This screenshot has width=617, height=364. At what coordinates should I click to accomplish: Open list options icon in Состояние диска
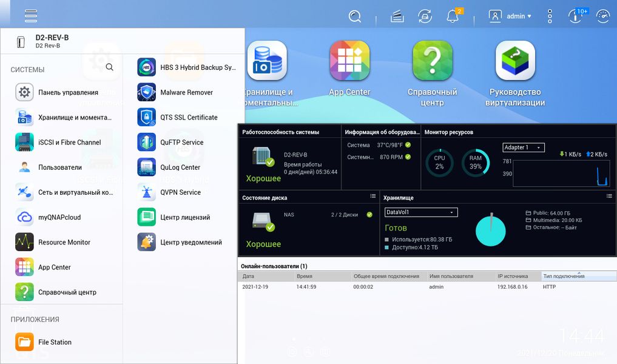(x=373, y=196)
